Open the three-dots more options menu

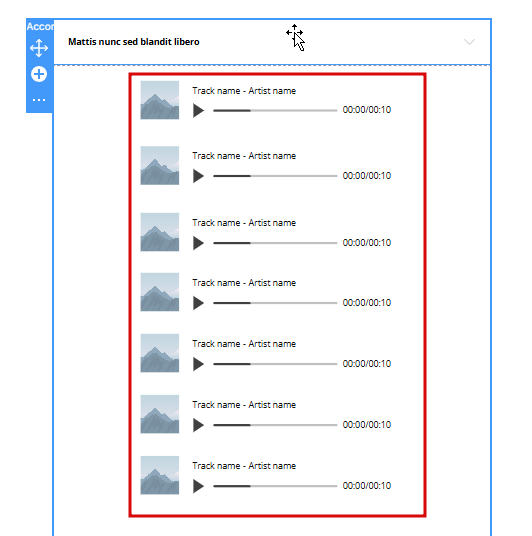(39, 100)
